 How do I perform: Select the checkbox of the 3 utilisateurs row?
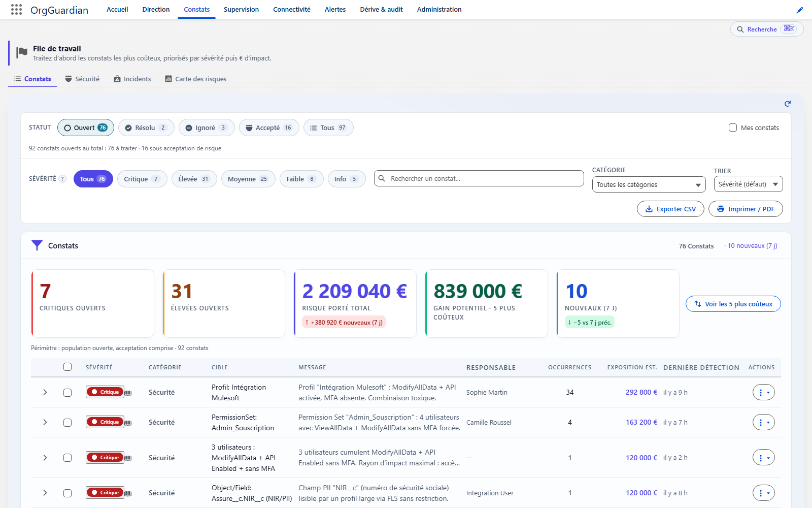pos(67,458)
